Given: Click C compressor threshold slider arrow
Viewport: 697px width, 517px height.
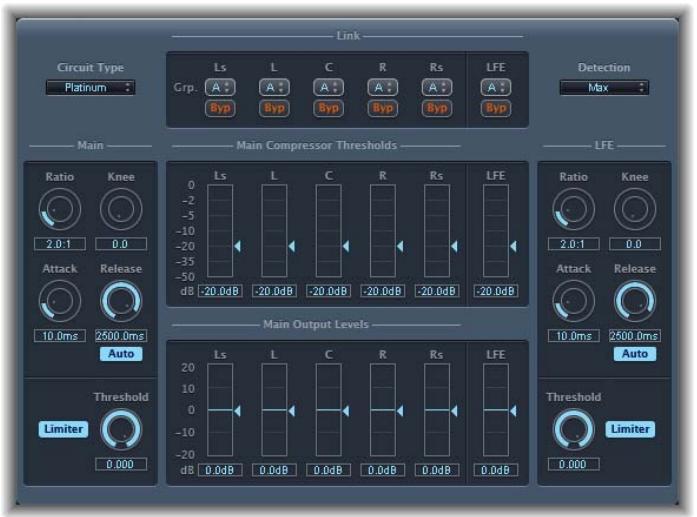Looking at the screenshot, I should pyautogui.click(x=346, y=246).
